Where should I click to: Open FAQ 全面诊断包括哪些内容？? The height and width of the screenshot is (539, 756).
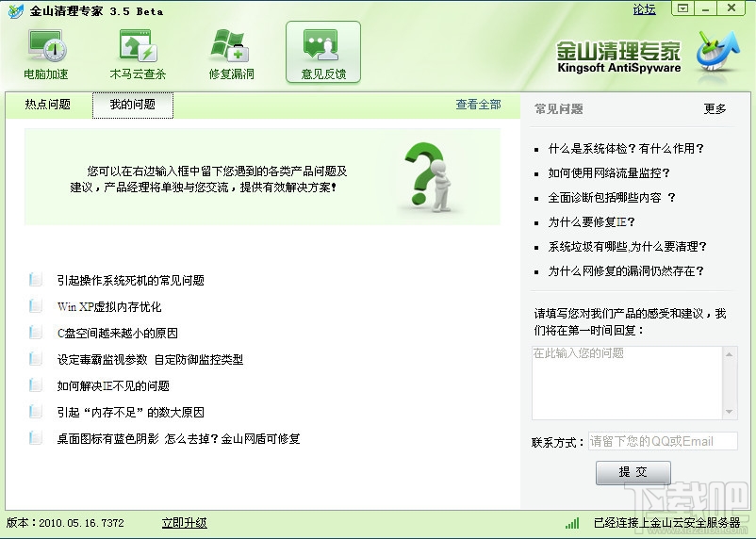(612, 198)
